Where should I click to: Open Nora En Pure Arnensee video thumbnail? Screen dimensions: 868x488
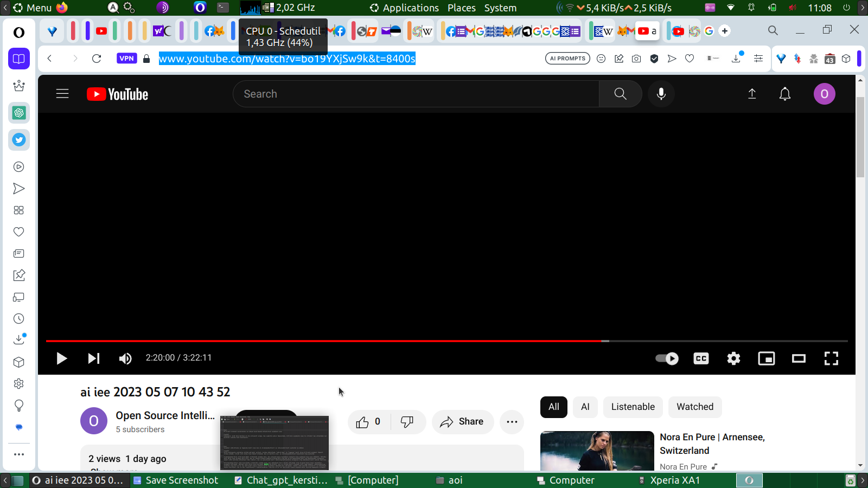coord(597,451)
